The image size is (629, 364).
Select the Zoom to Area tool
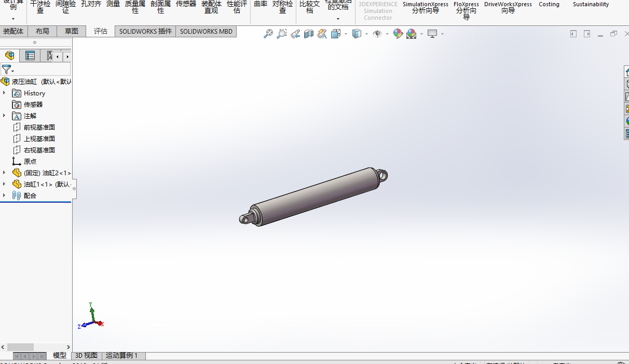tap(282, 34)
